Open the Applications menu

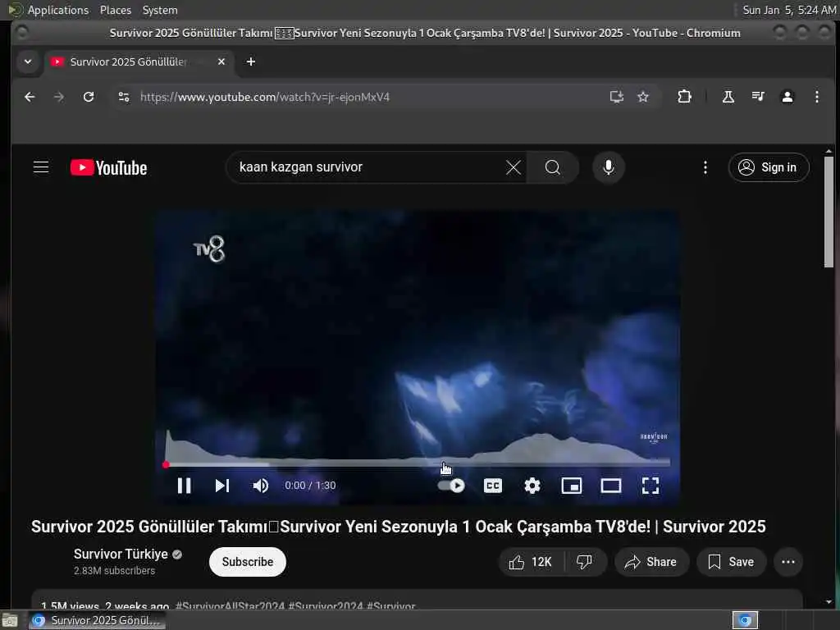(58, 10)
